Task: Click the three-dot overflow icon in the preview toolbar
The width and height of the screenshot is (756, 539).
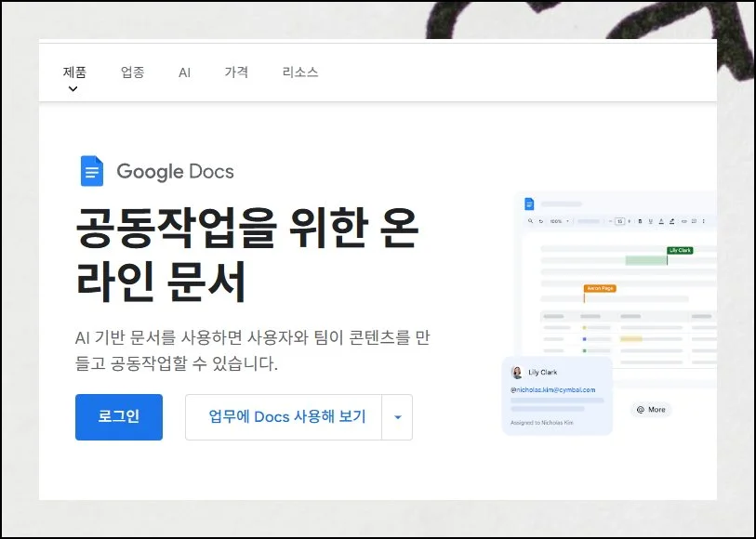Action: click(704, 221)
